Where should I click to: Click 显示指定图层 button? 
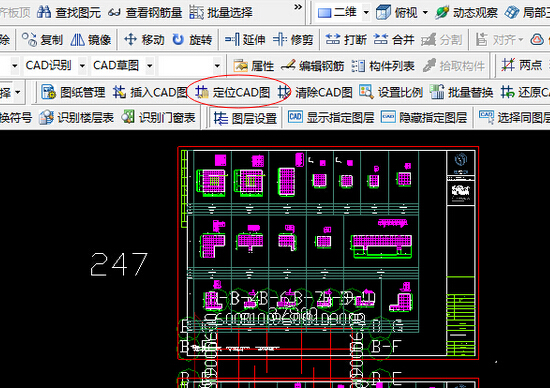pos(331,117)
